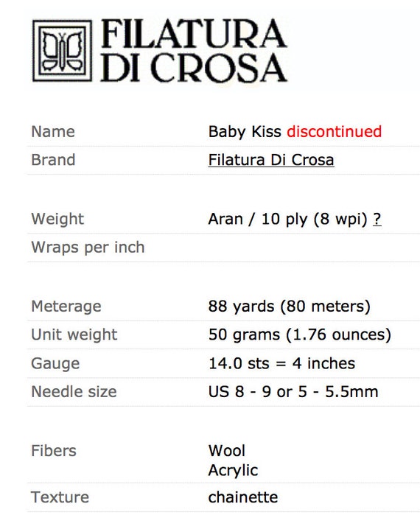Open the weight help question mark link
This screenshot has height=529, width=420.
377,219
